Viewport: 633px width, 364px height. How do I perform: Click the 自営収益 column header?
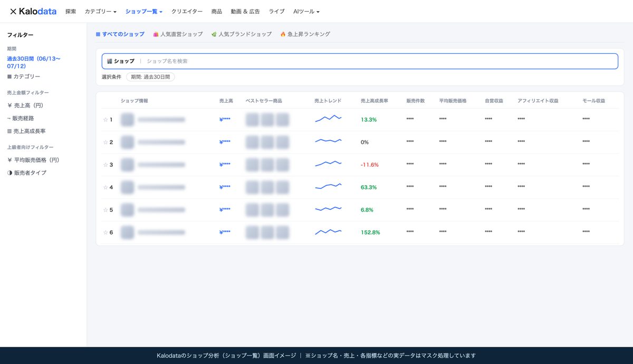tap(494, 101)
